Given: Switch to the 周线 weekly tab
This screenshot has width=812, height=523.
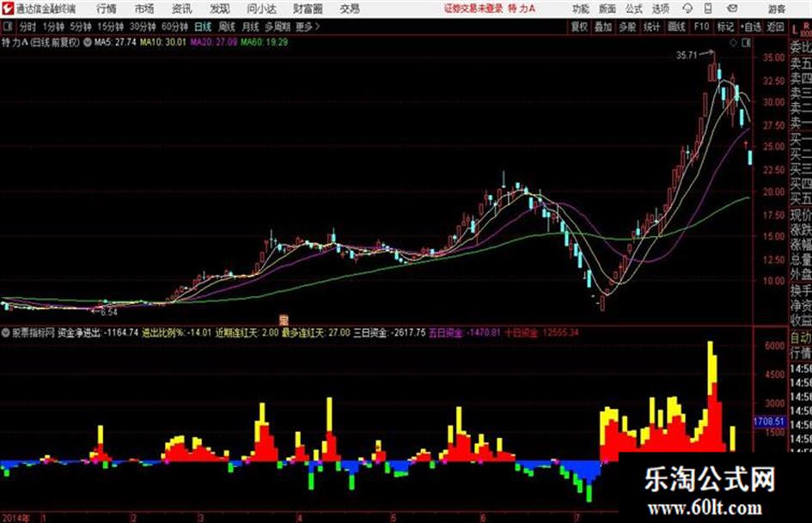Looking at the screenshot, I should pos(227,27).
